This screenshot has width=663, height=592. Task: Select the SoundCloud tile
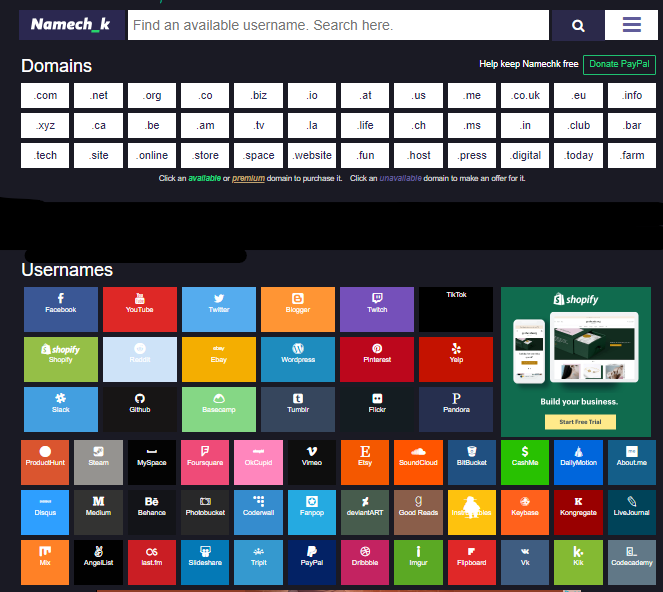[418, 463]
